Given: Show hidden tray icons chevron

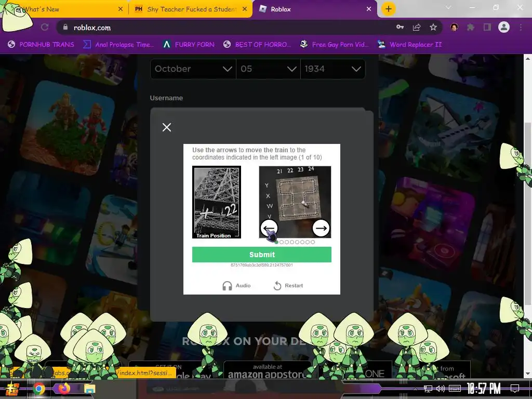Looking at the screenshot, I should pyautogui.click(x=415, y=389).
